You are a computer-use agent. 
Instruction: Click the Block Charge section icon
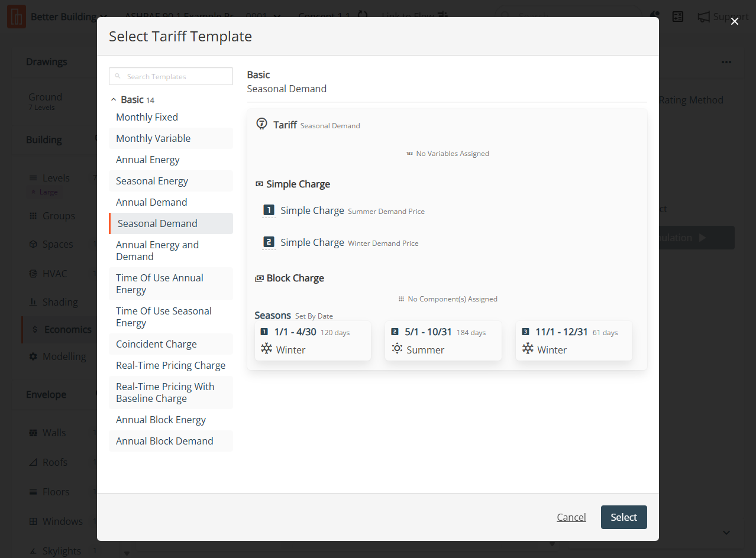tap(259, 278)
